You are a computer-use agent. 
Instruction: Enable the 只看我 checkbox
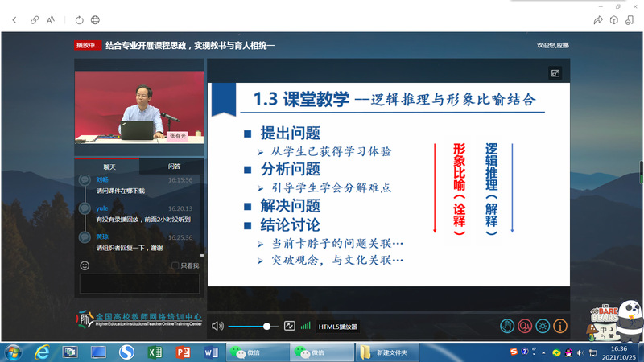[x=175, y=265]
